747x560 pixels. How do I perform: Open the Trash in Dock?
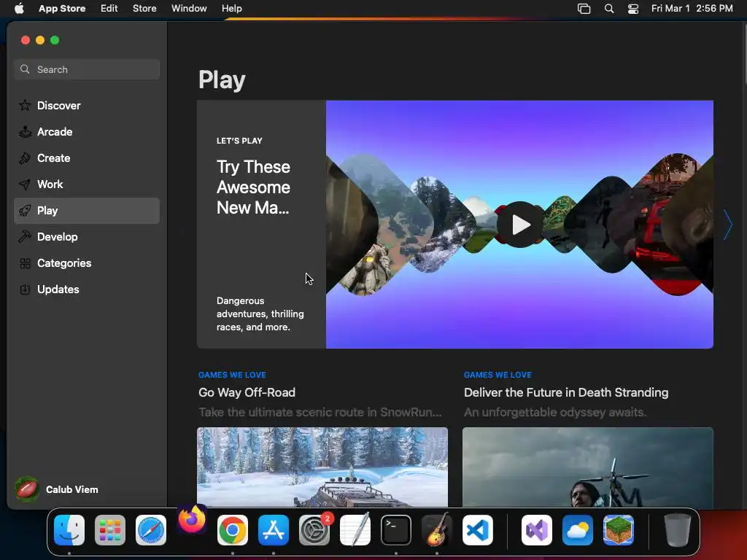(678, 529)
